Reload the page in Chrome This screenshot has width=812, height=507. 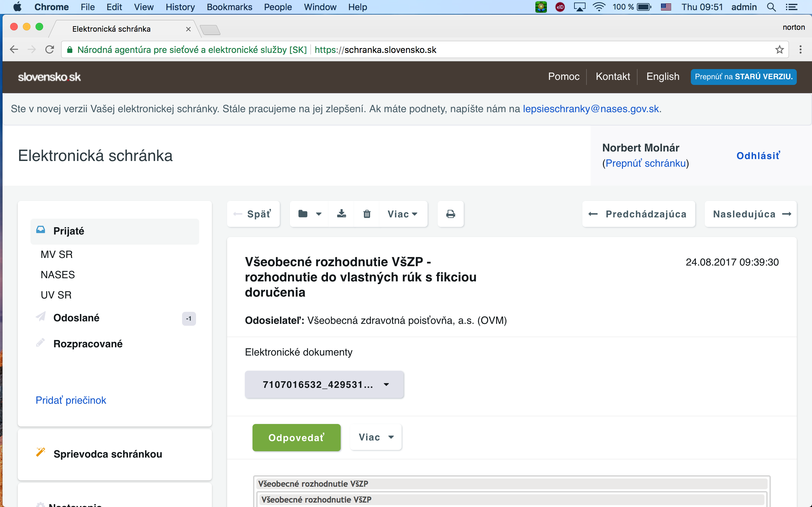(50, 50)
